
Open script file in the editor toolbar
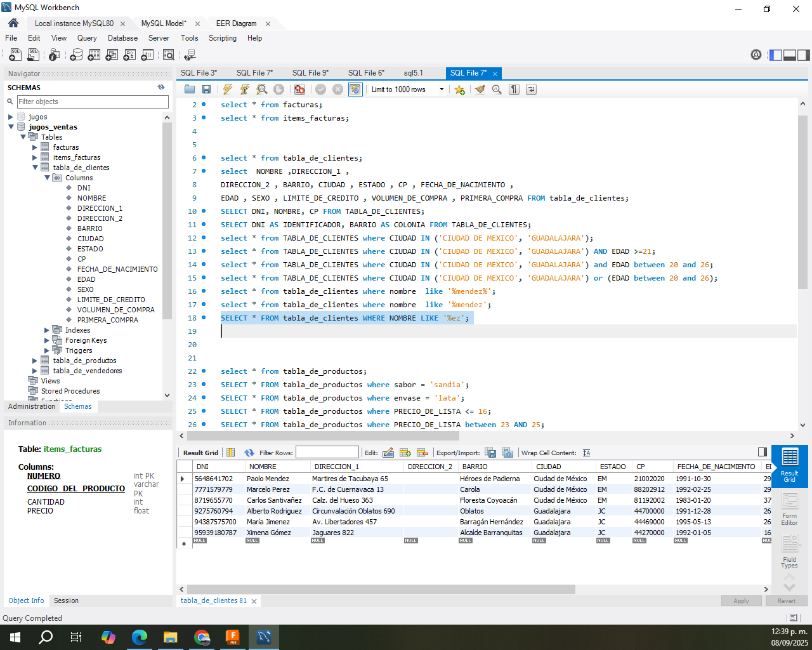click(x=190, y=90)
